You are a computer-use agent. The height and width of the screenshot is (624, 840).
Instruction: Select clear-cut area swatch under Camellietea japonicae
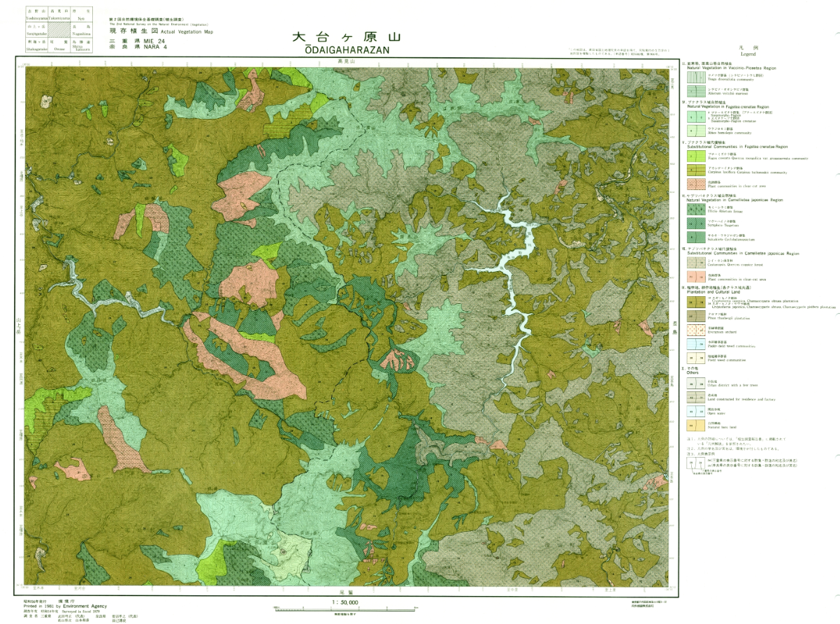pyautogui.click(x=695, y=277)
